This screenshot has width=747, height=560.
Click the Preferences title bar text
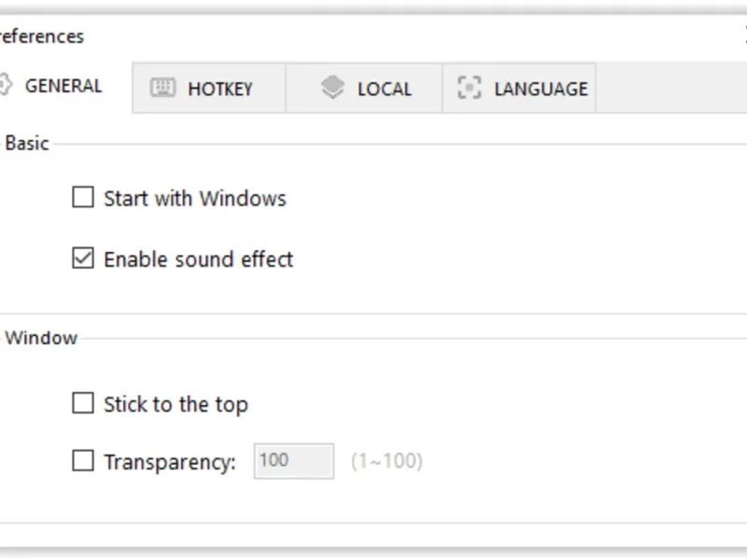coord(42,36)
